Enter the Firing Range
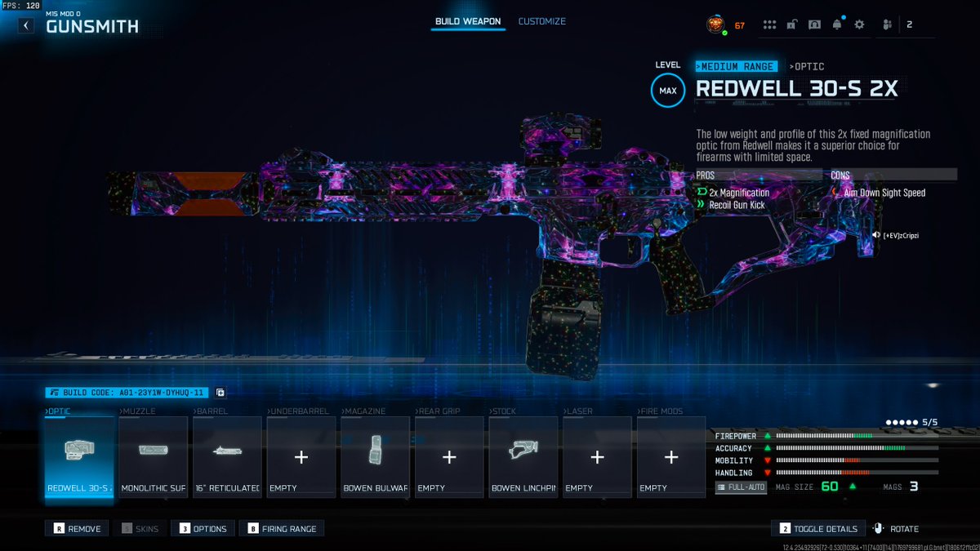The height and width of the screenshot is (551, 980). [x=282, y=529]
